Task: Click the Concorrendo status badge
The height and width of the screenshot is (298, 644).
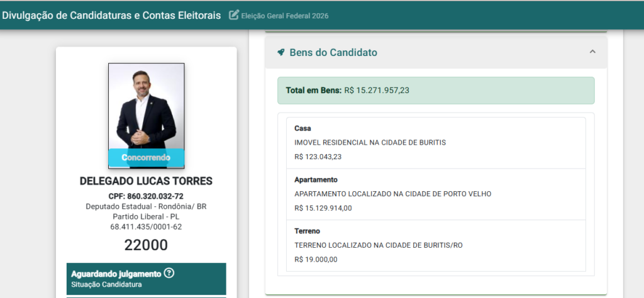Action: point(146,158)
